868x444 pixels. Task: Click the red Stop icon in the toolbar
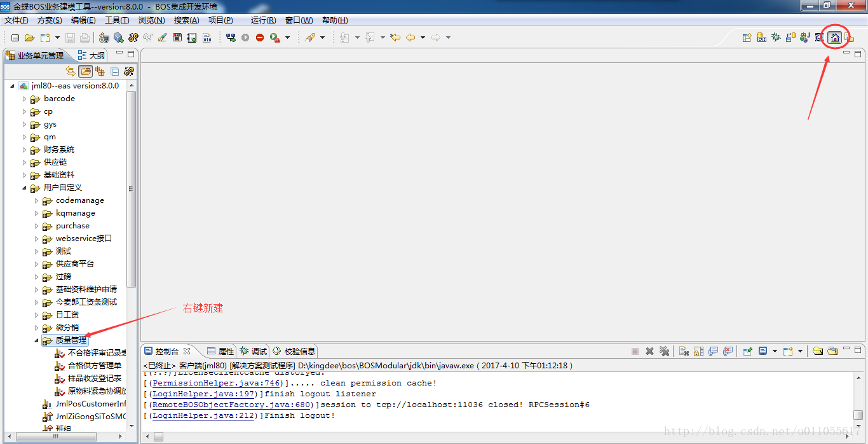pyautogui.click(x=260, y=38)
